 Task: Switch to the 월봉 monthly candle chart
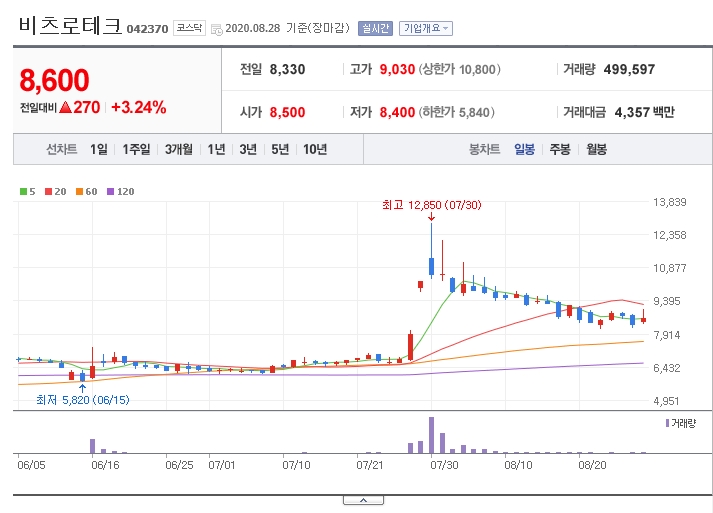click(596, 149)
